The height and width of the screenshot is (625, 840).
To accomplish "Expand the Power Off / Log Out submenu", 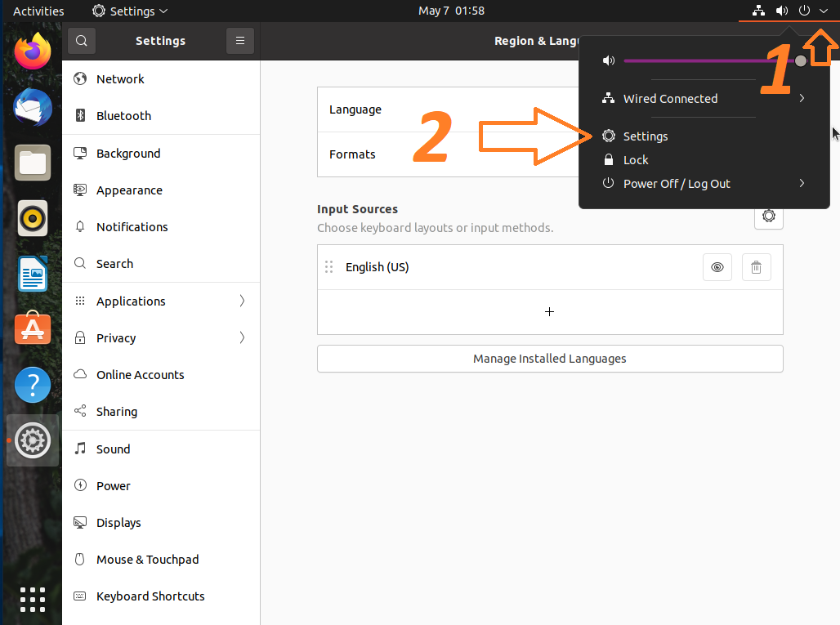I will [802, 184].
